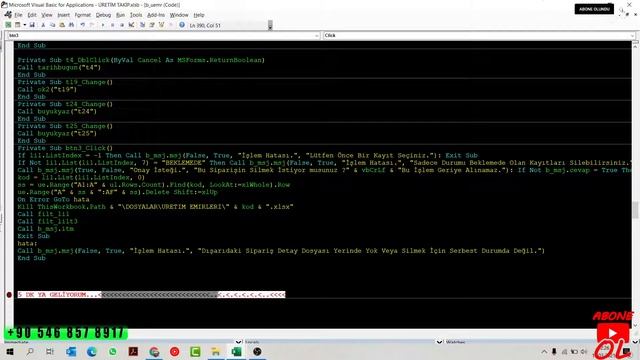The width and height of the screenshot is (640, 360).
Task: Open the Properties Window toolbar icon
Action: point(152,25)
